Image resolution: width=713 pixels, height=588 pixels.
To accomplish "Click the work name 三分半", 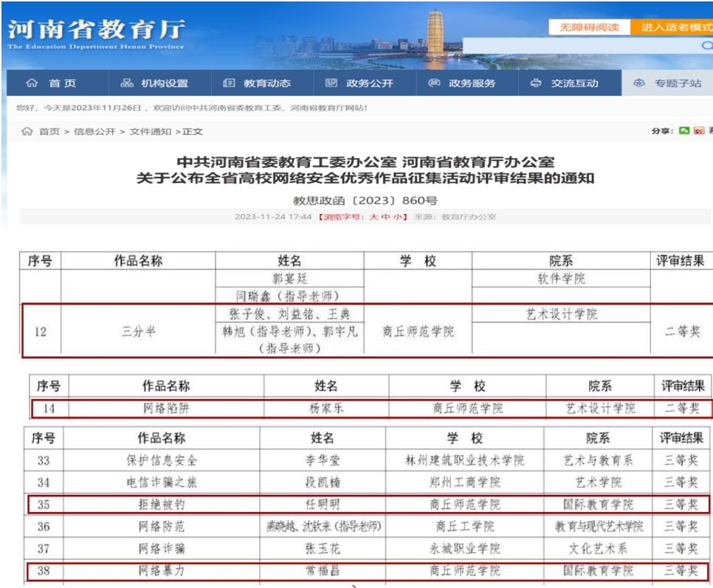I will [138, 331].
